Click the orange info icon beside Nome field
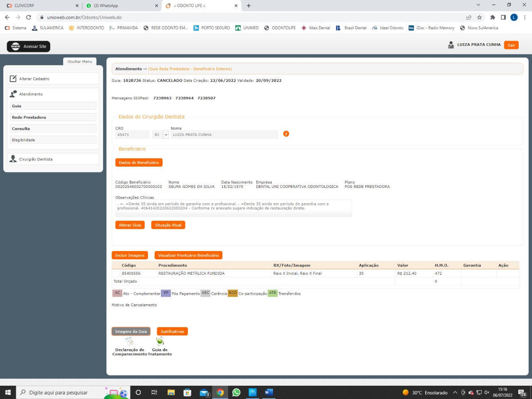532x399 pixels. click(286, 134)
